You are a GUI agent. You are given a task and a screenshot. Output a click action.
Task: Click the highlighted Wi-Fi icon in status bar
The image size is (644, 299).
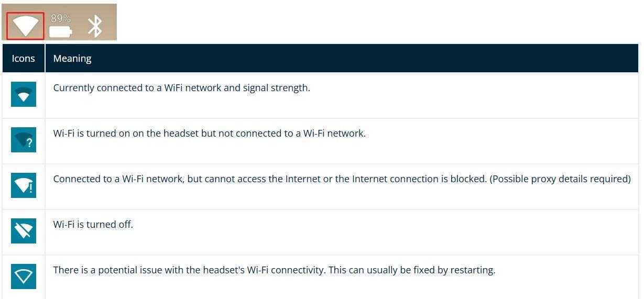pos(25,26)
